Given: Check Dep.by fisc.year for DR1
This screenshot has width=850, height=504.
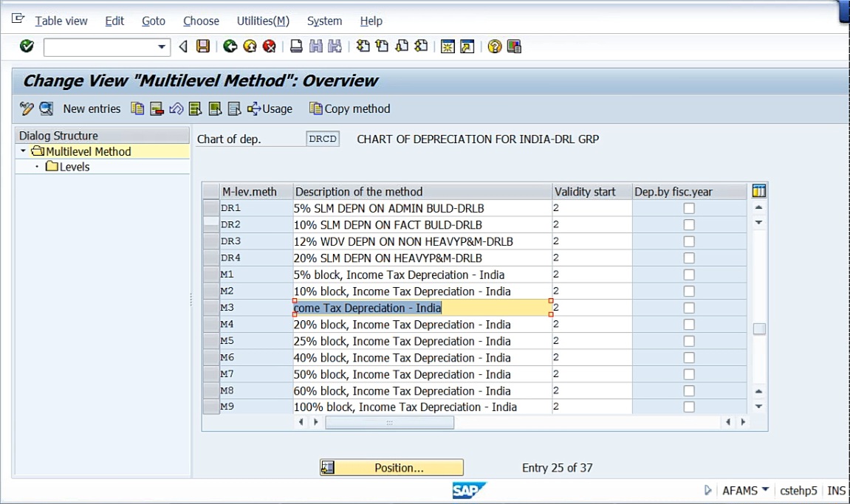Looking at the screenshot, I should [689, 208].
